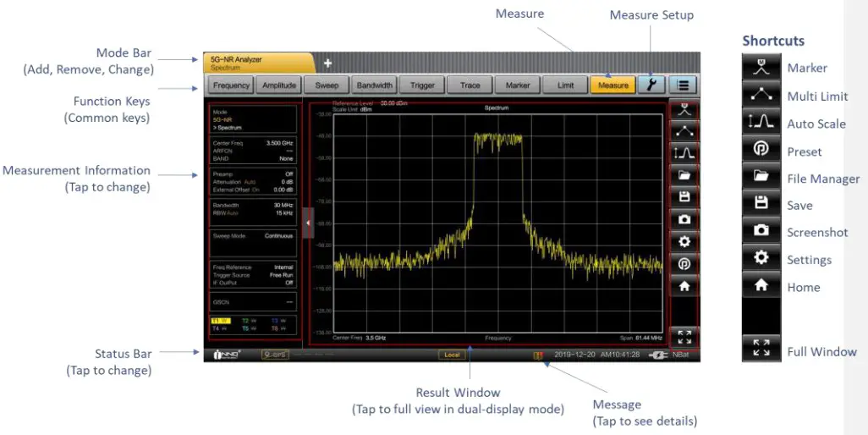Tap the Local button in the status bar
868x435 pixels.
(x=452, y=355)
